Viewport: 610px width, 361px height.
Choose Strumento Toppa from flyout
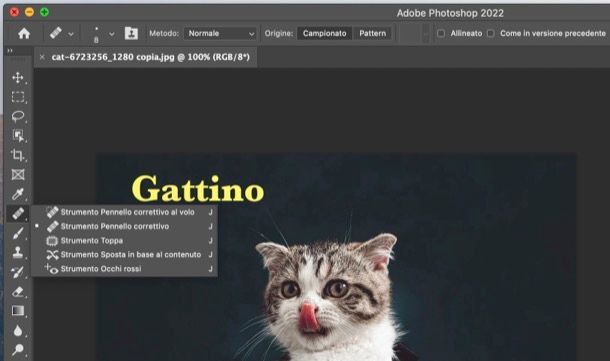point(124,240)
